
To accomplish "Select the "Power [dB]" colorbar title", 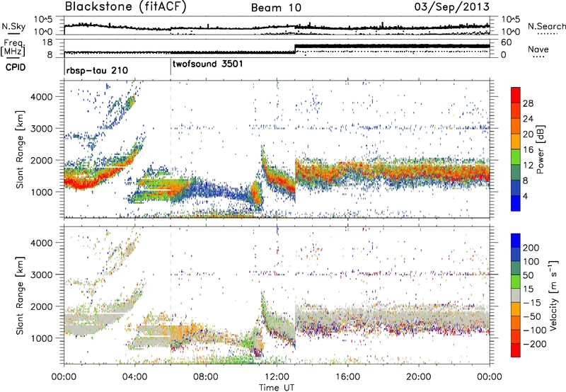I will point(540,149).
